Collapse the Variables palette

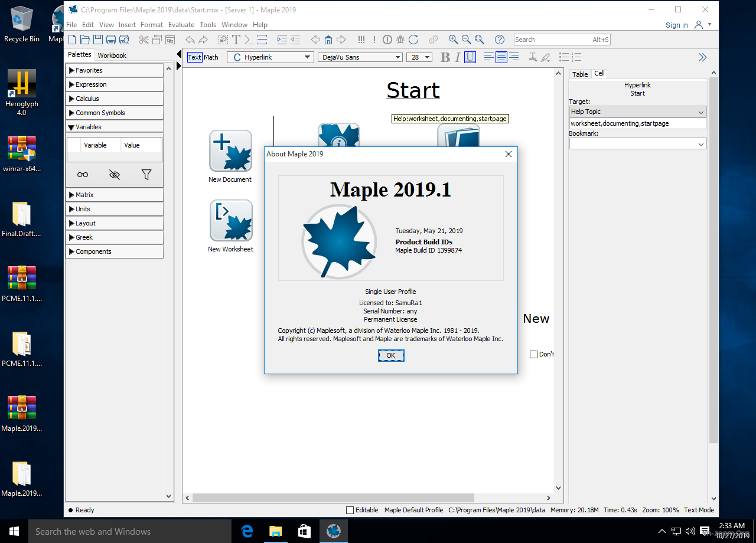click(x=115, y=127)
